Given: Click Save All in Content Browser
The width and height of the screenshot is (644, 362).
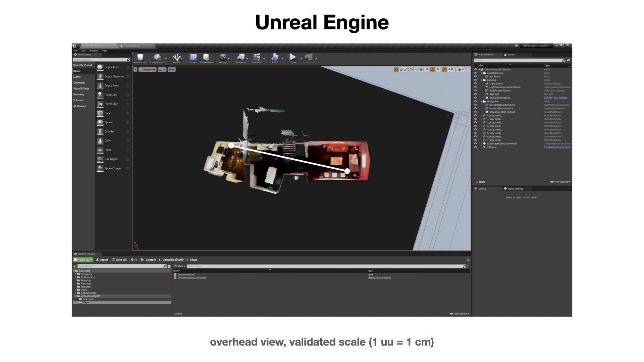Looking at the screenshot, I should click(119, 260).
